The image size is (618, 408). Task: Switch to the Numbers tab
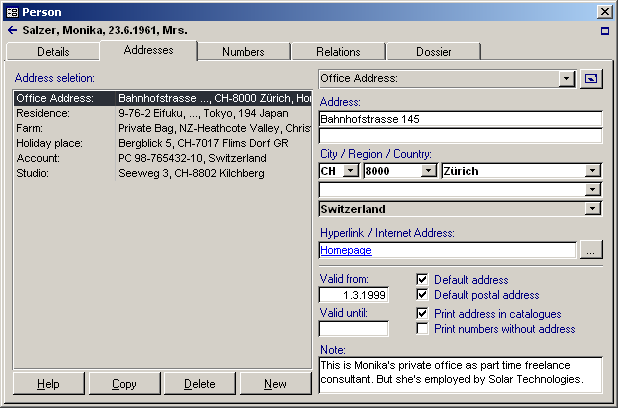(x=243, y=51)
